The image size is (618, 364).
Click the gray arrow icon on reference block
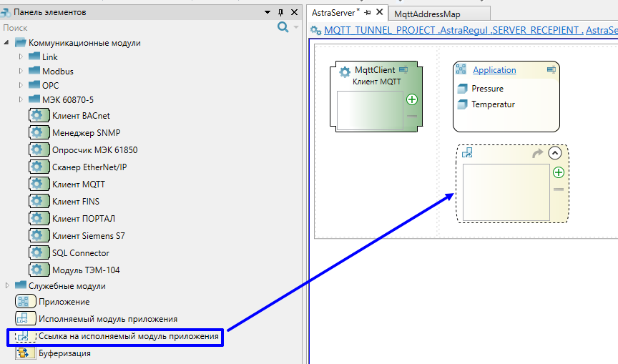(538, 153)
